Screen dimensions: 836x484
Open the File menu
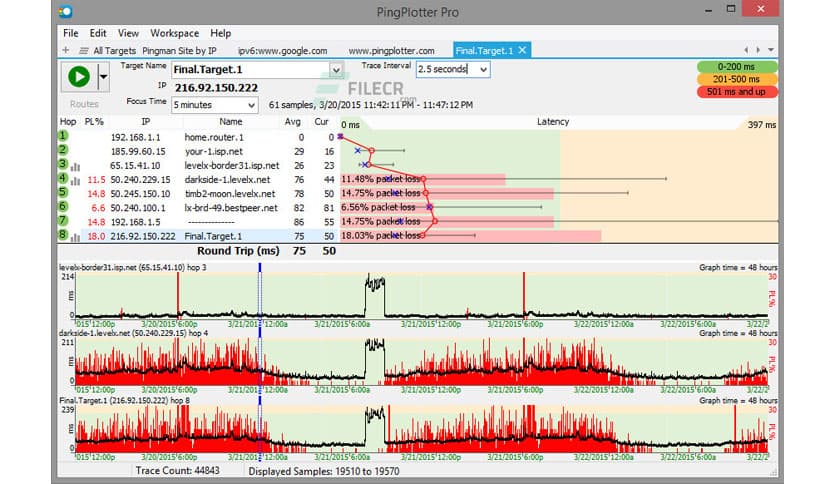(70, 33)
